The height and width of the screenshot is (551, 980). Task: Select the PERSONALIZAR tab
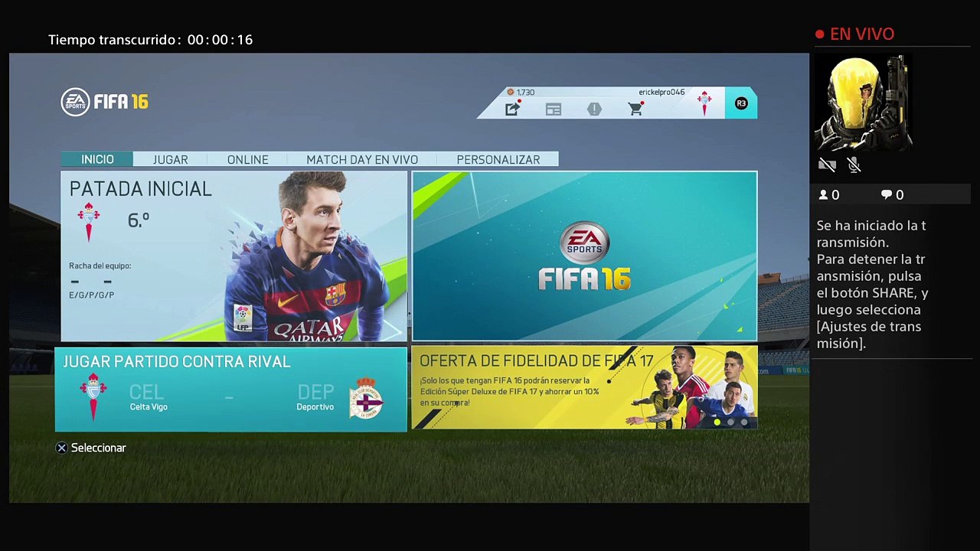click(x=498, y=159)
